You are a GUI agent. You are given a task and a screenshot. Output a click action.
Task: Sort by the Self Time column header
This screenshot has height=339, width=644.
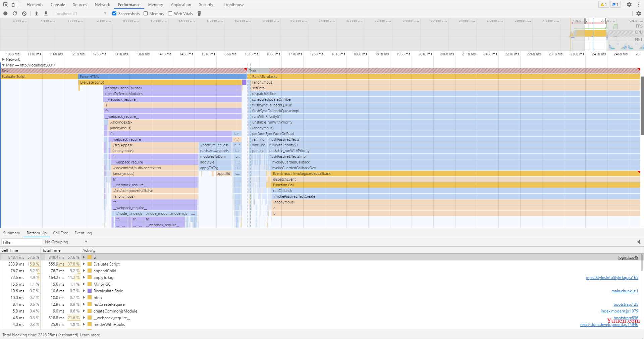20,250
